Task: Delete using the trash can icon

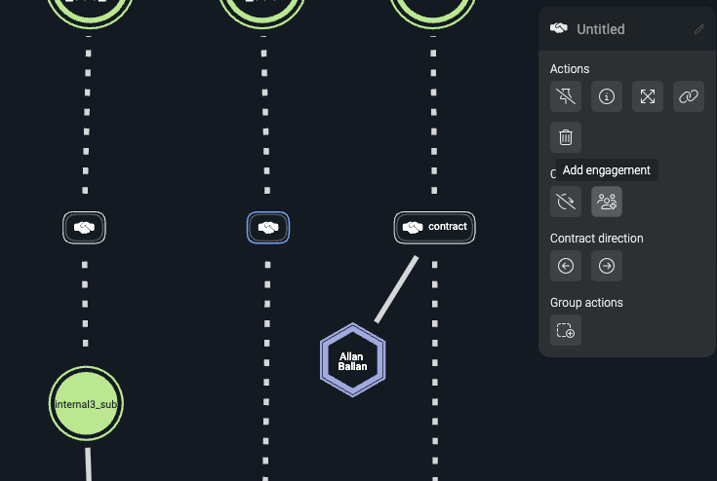Action: [x=566, y=138]
